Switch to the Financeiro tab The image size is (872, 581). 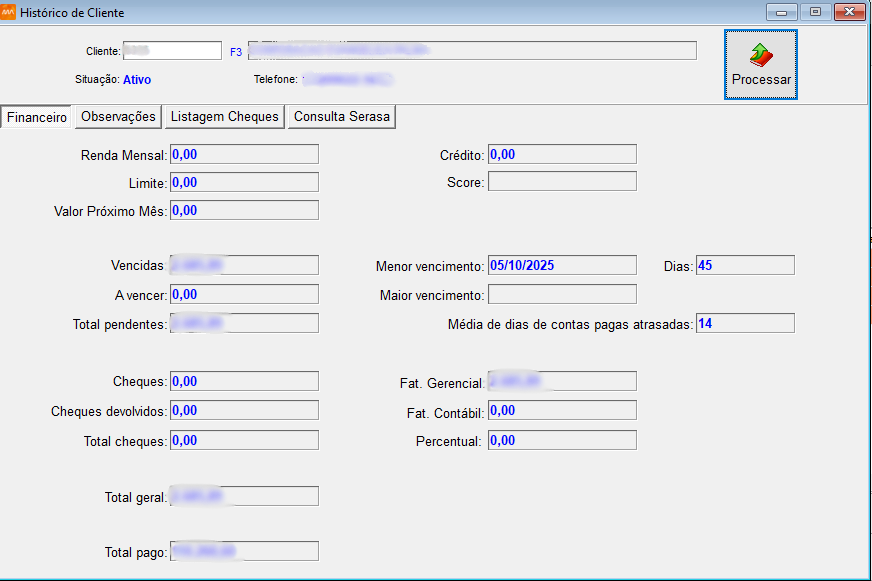(37, 117)
